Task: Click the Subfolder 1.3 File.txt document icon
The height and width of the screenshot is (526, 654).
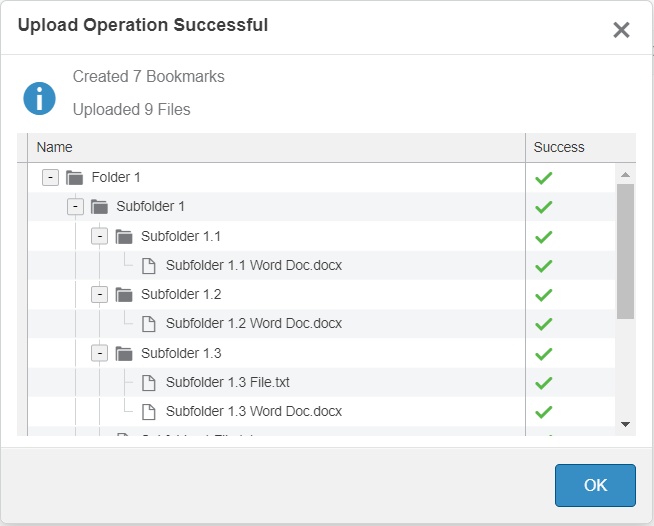Action: pos(149,383)
